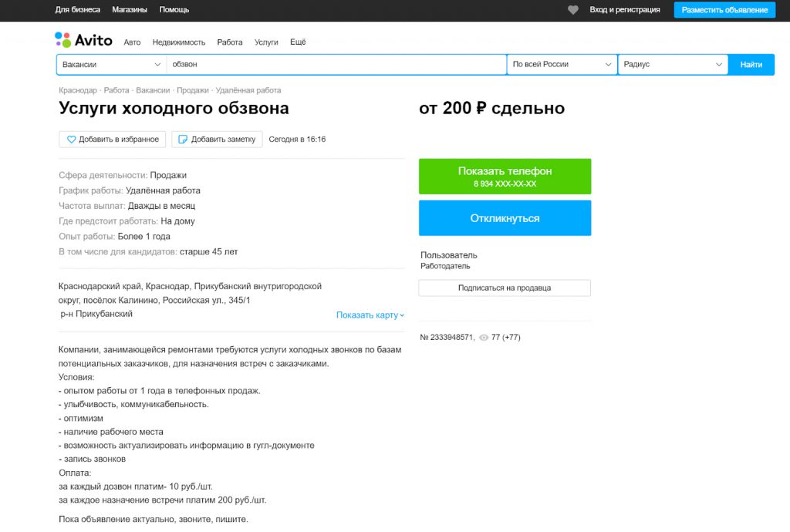
Task: Open the Помощь menu in top bar
Action: [174, 9]
